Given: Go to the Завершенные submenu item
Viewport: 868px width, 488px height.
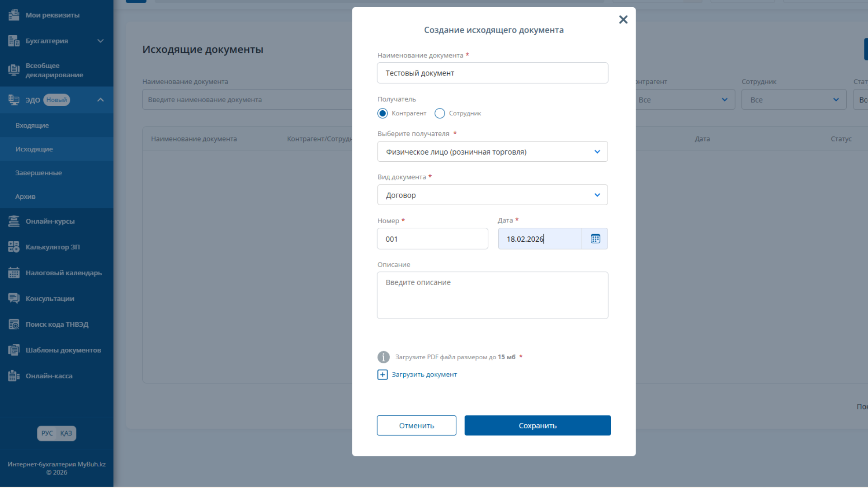Looking at the screenshot, I should click(x=38, y=173).
